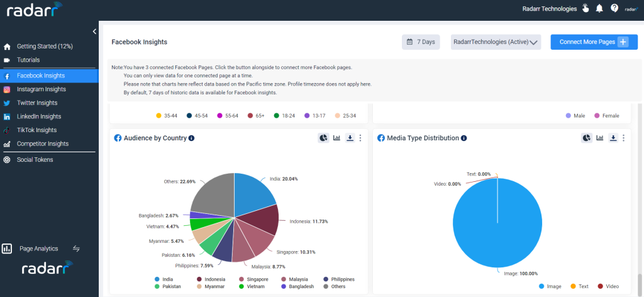Click the Twitter bird icon in sidebar
This screenshot has height=297, width=644.
(x=7, y=103)
